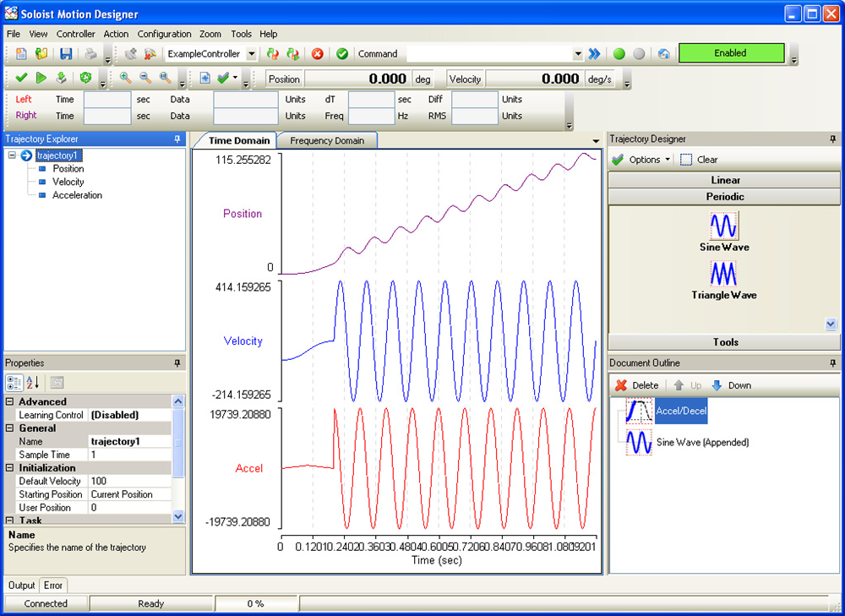
Task: Click the Periodic section header
Action: pyautogui.click(x=725, y=197)
